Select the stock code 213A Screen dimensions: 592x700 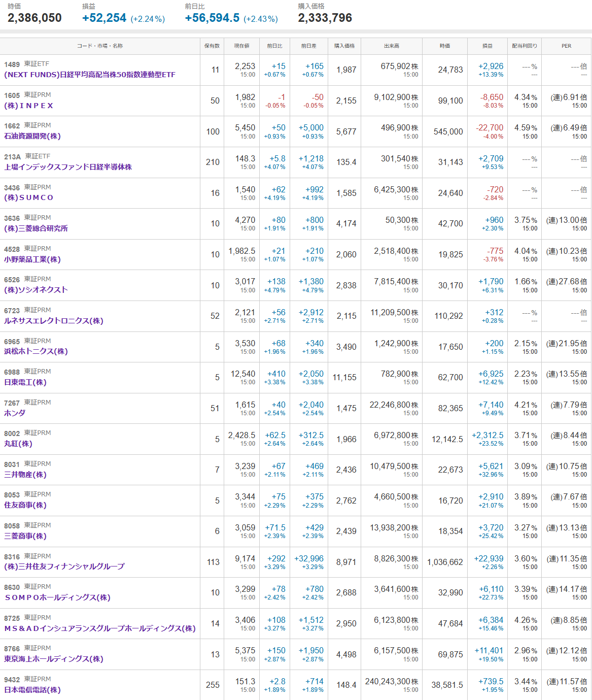click(x=13, y=157)
